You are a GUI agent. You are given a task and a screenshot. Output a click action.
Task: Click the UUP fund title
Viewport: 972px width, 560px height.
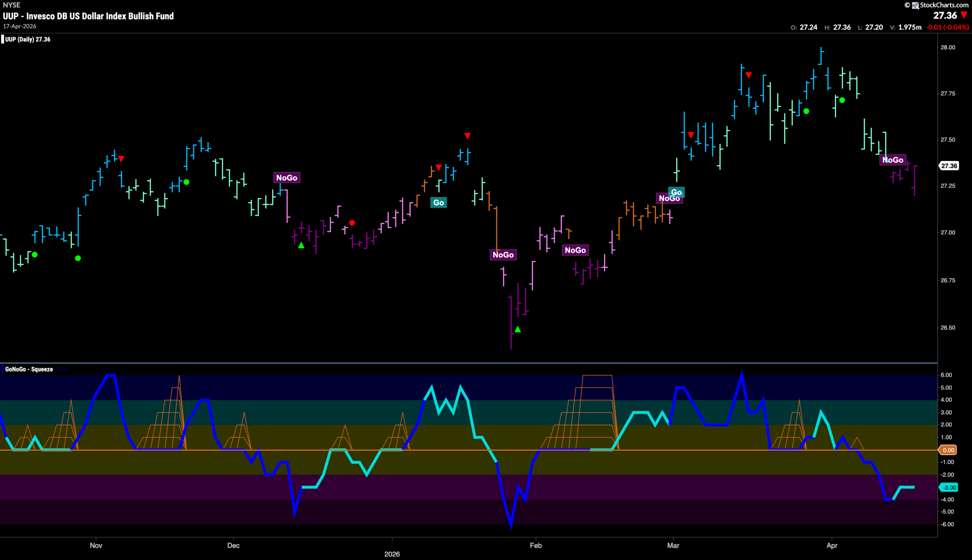pyautogui.click(x=88, y=16)
